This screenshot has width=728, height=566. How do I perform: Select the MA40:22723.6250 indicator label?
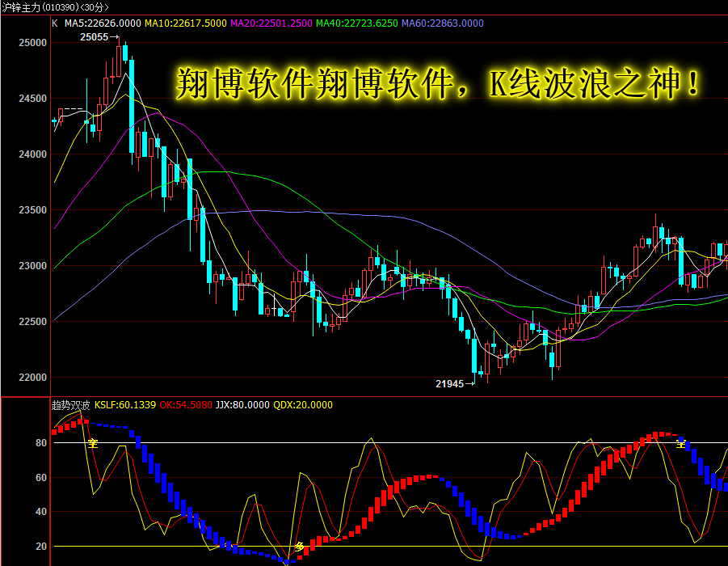(356, 23)
